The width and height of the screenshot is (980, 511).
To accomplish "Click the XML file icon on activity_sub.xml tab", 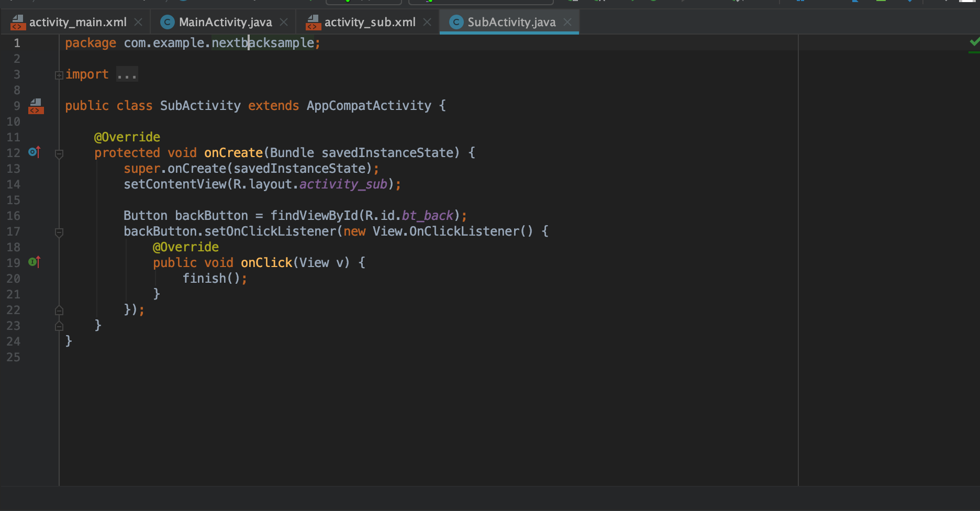I will coord(313,22).
